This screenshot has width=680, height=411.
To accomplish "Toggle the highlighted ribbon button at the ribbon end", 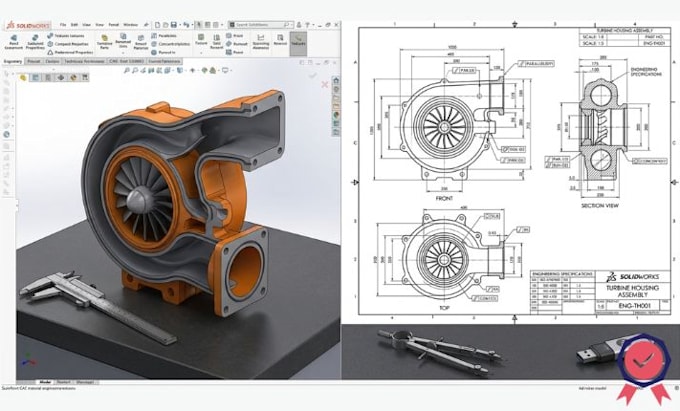I will tap(298, 44).
